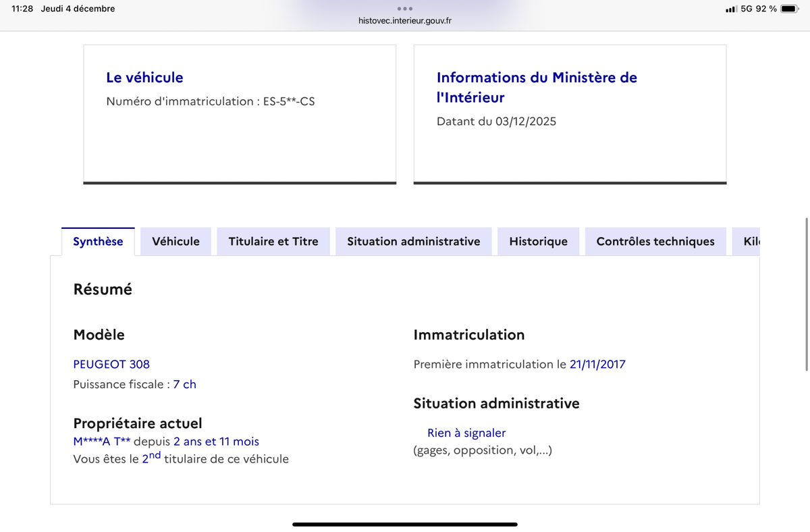810x532 pixels.
Task: Click the Modèle section heading
Action: click(x=99, y=335)
